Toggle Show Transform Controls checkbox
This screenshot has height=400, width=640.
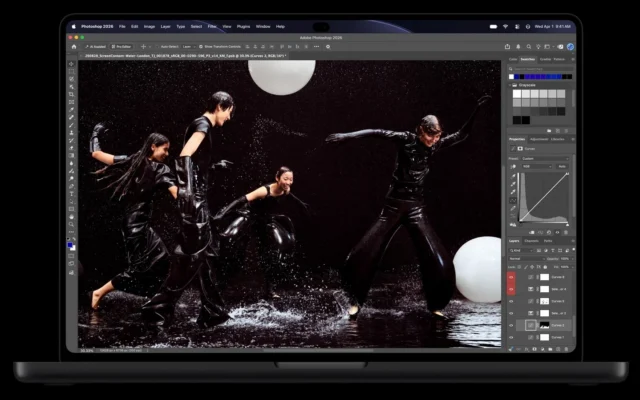(201, 47)
